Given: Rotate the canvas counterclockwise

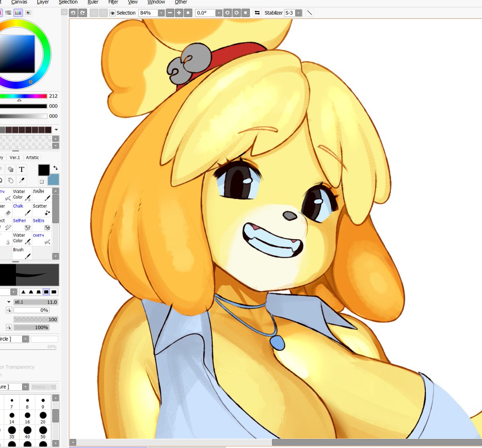Looking at the screenshot, I should pyautogui.click(x=227, y=13).
